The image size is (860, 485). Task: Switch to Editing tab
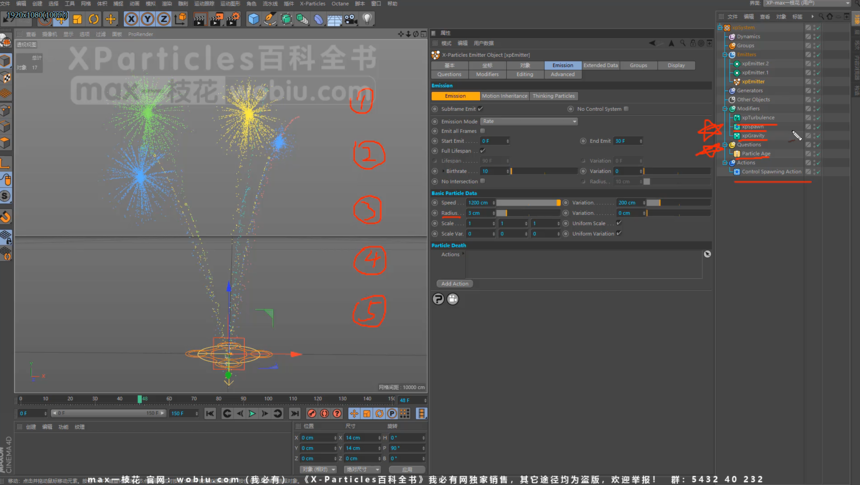[525, 75]
